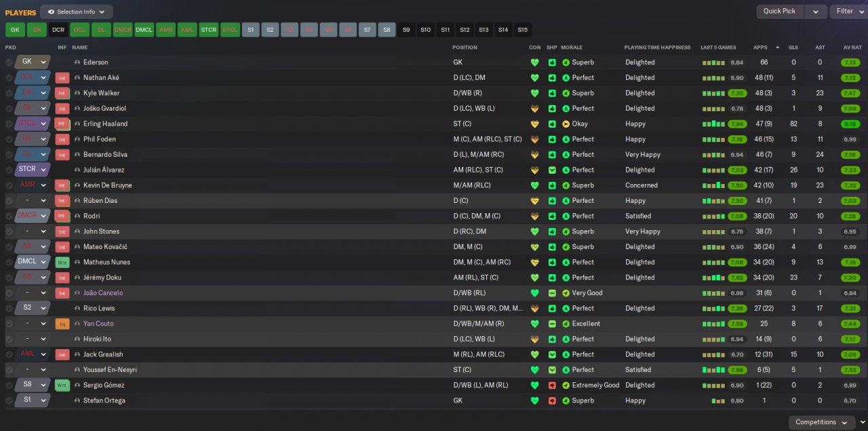Image resolution: width=868 pixels, height=431 pixels.
Task: Click Yan Couto's Excellent morale icon
Action: pos(566,324)
